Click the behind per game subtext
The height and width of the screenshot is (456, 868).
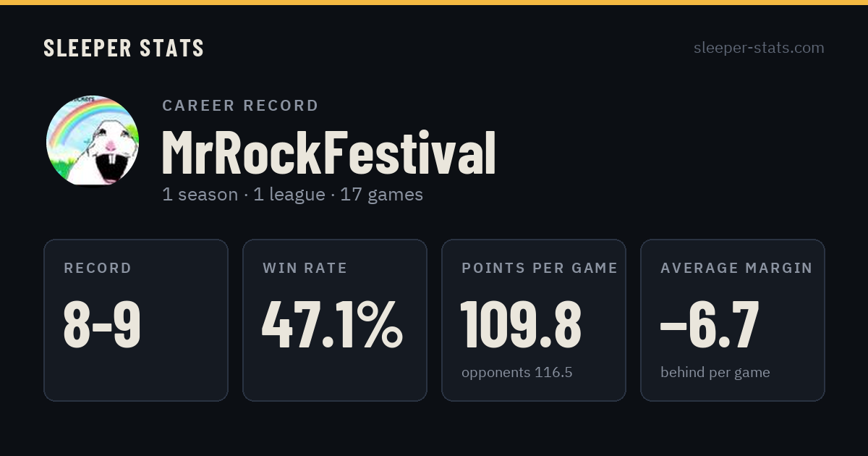(715, 373)
